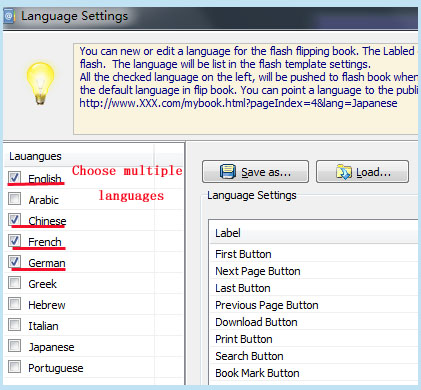Uncheck the English language checkbox

14,178
